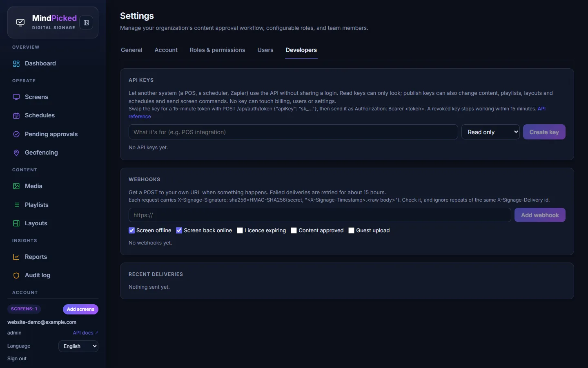Collapse the sidebar with the panel icon
This screenshot has height=368, width=588.
pyautogui.click(x=86, y=22)
